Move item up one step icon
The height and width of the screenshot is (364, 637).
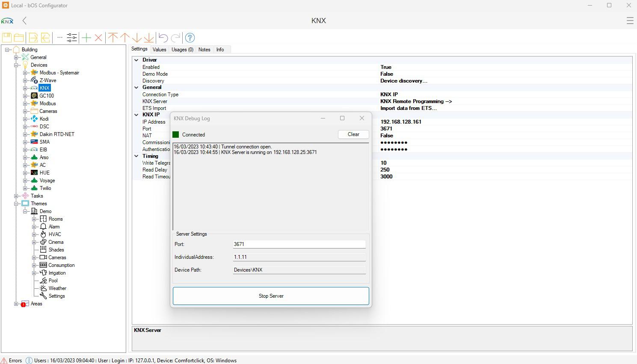tap(125, 38)
